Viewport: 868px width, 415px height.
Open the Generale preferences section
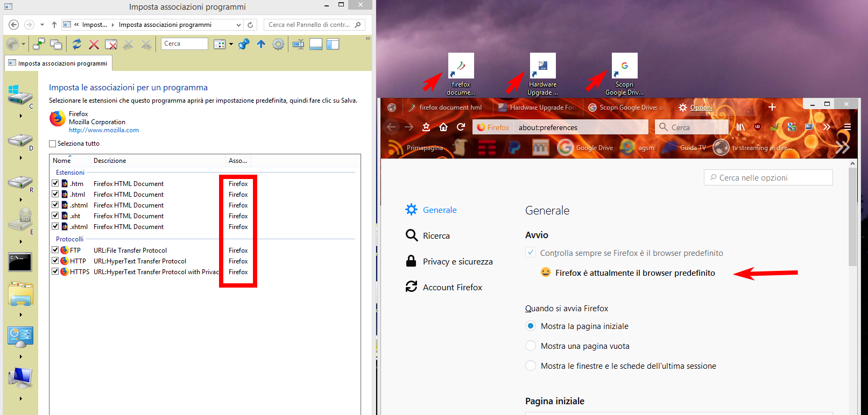[x=432, y=210]
